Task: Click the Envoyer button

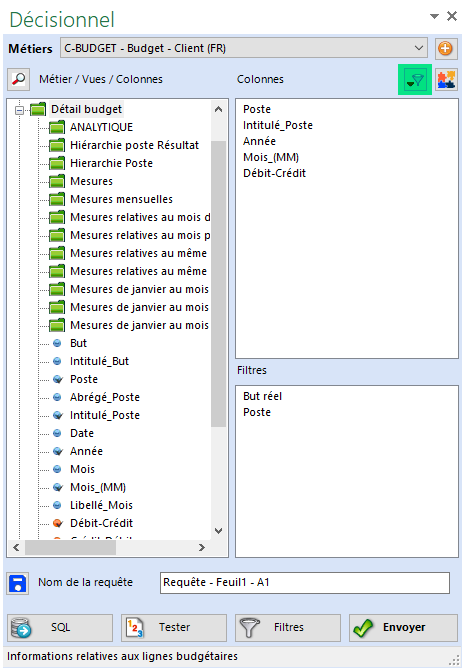Action: click(403, 628)
